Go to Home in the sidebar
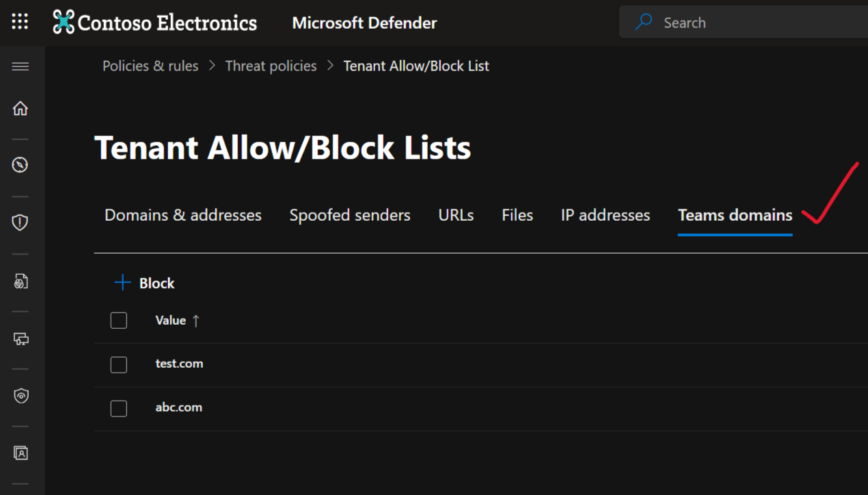The width and height of the screenshot is (868, 495). coord(21,108)
